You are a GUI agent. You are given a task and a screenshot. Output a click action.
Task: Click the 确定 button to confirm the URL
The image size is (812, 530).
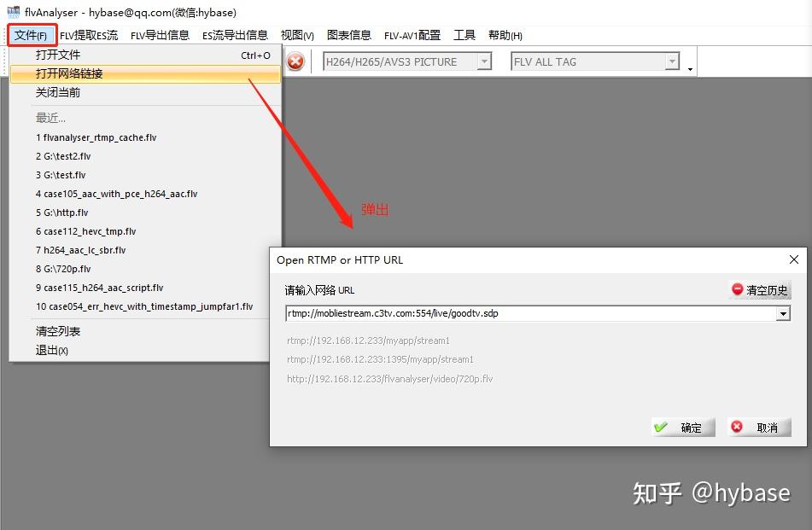pos(682,427)
